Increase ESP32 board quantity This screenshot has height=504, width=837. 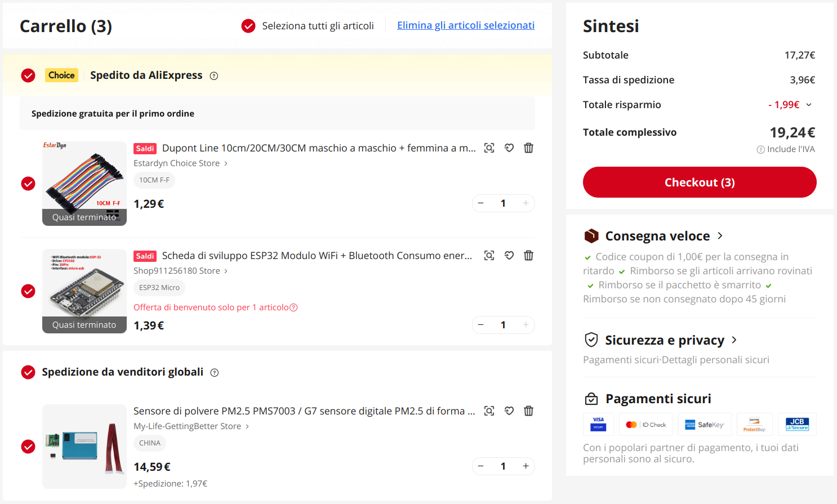(x=526, y=325)
